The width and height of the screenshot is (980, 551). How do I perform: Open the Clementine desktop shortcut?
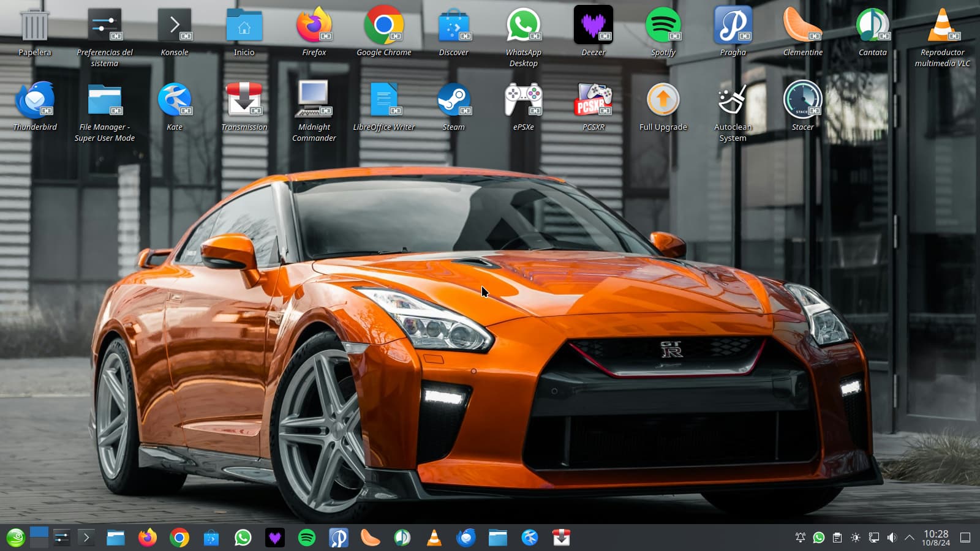(x=802, y=26)
